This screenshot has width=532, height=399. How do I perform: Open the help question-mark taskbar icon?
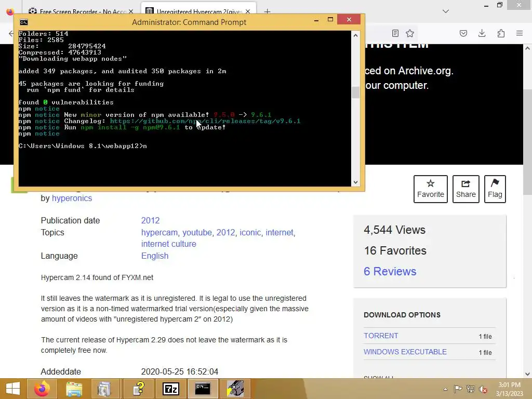(x=138, y=389)
